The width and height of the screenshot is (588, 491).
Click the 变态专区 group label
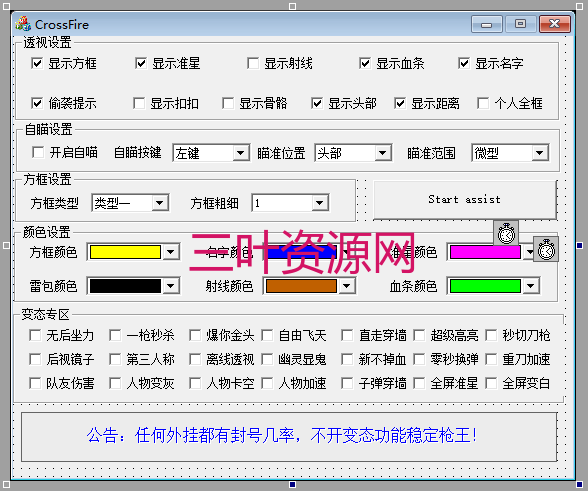point(45,314)
